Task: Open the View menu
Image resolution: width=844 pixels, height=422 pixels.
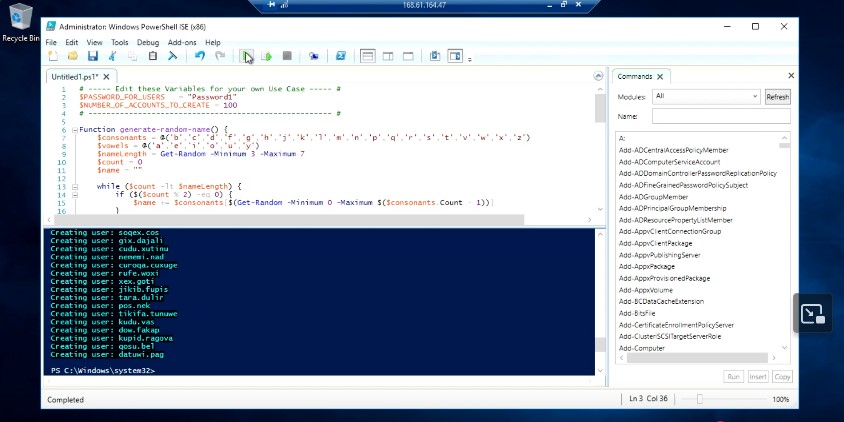Action: (94, 43)
